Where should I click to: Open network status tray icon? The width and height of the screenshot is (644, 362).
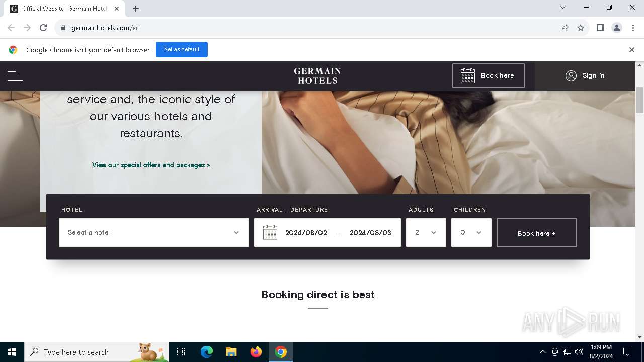(567, 352)
